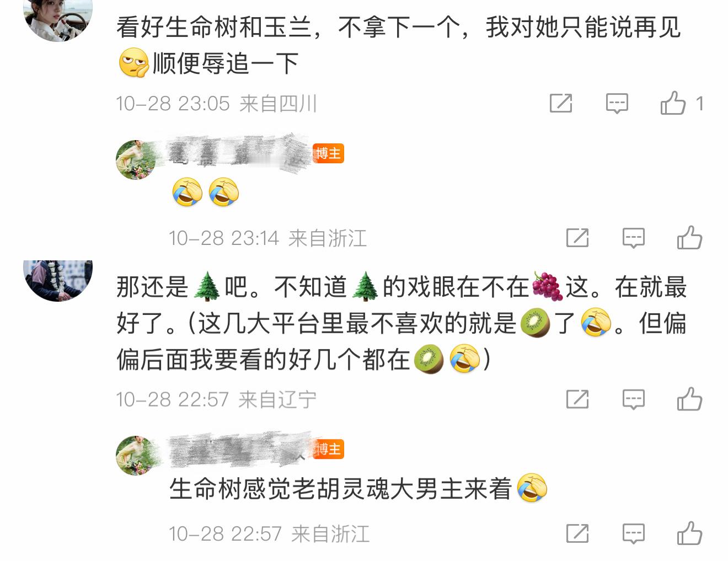This screenshot has height=561, width=728.
Task: Open reply box for the 23:14 reply
Action: tap(633, 238)
